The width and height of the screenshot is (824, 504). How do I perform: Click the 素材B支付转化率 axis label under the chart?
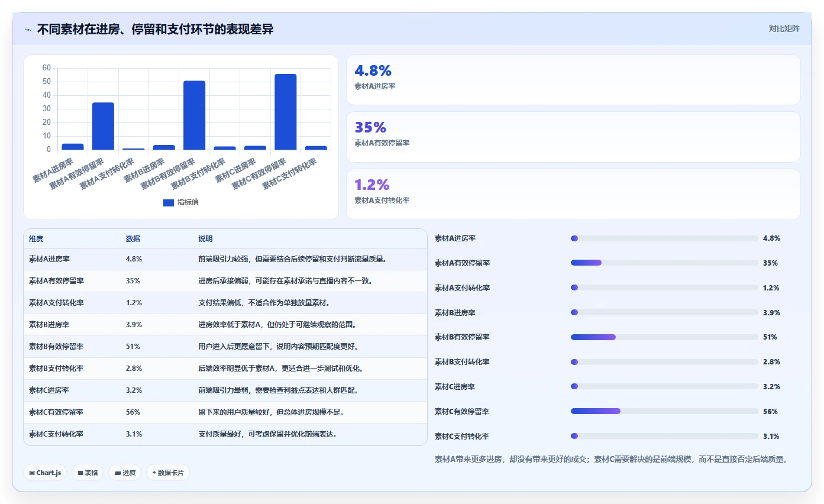(x=199, y=173)
